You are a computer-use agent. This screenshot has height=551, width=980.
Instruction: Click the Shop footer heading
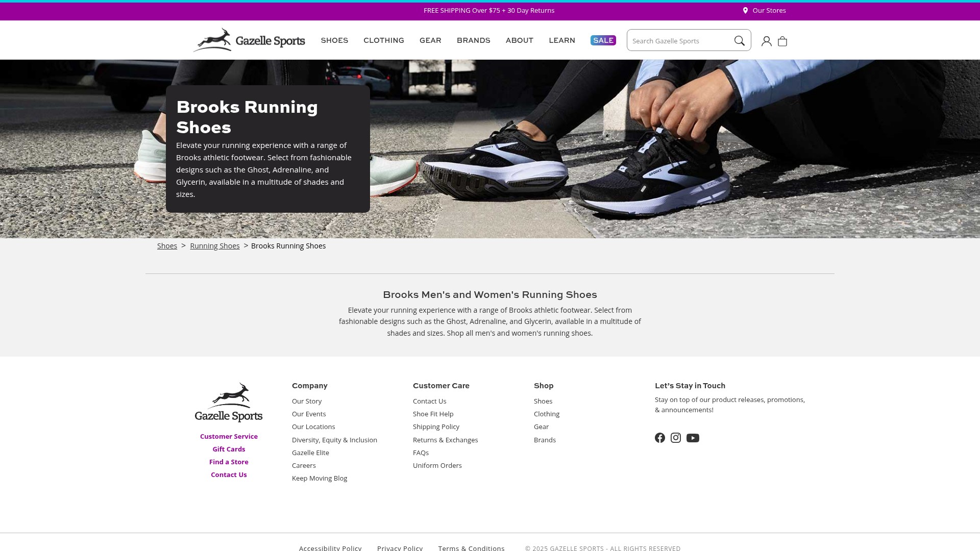pyautogui.click(x=544, y=386)
